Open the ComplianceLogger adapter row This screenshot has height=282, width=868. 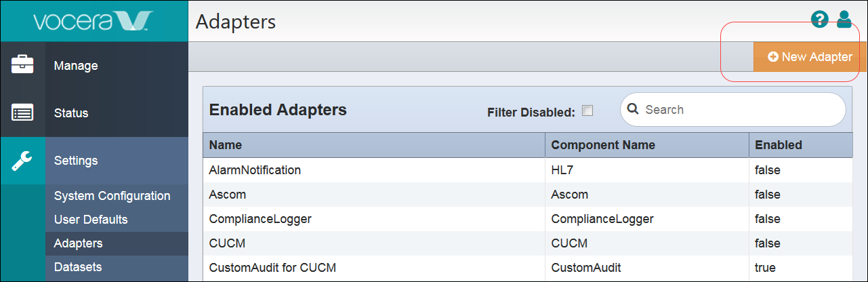coord(260,219)
